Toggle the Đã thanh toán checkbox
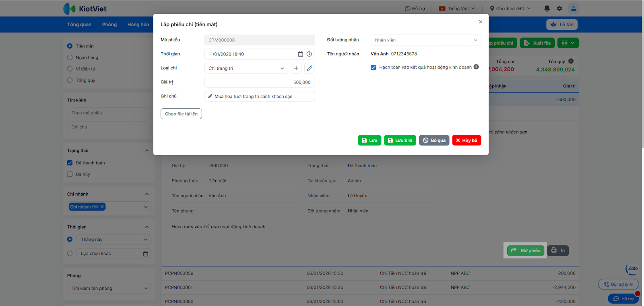 coord(70,163)
